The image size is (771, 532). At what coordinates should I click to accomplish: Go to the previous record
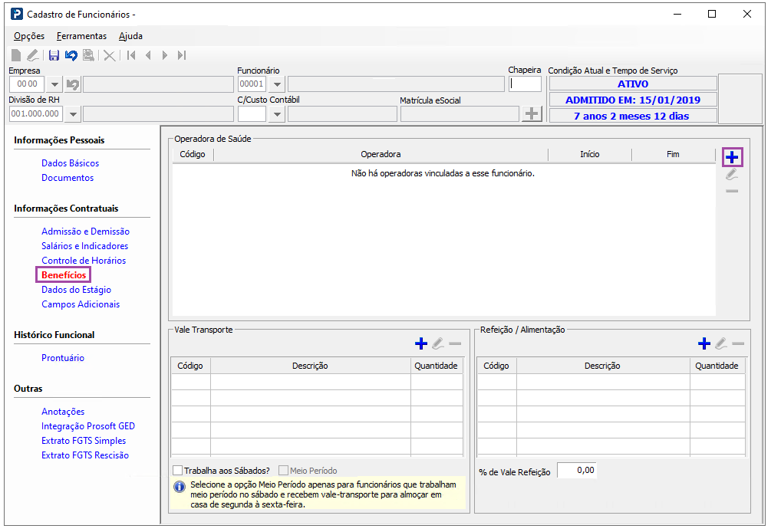pos(148,55)
